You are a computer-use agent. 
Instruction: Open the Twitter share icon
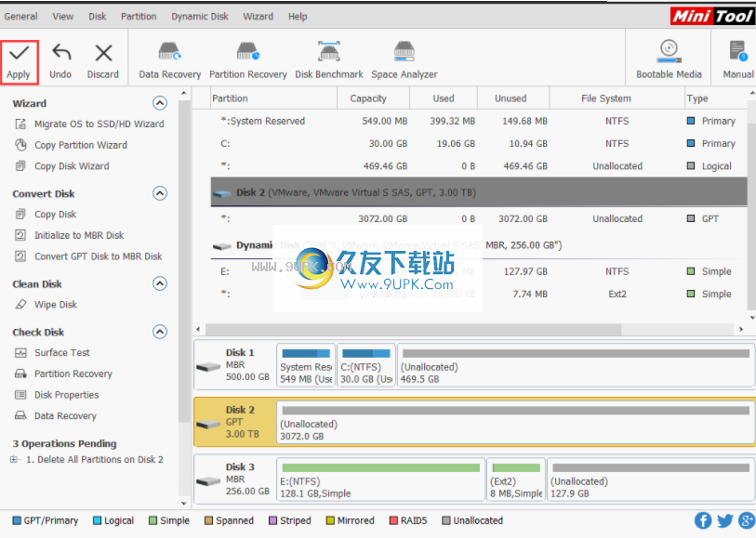(x=724, y=520)
